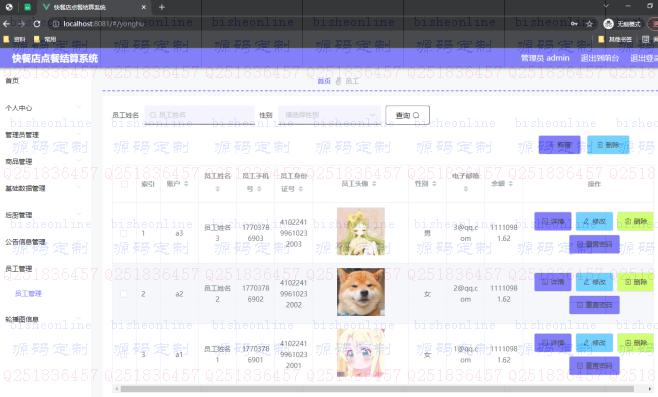Viewport: 658px width, 397px height.
Task: Tick the checkbox for row a3
Action: tap(124, 233)
